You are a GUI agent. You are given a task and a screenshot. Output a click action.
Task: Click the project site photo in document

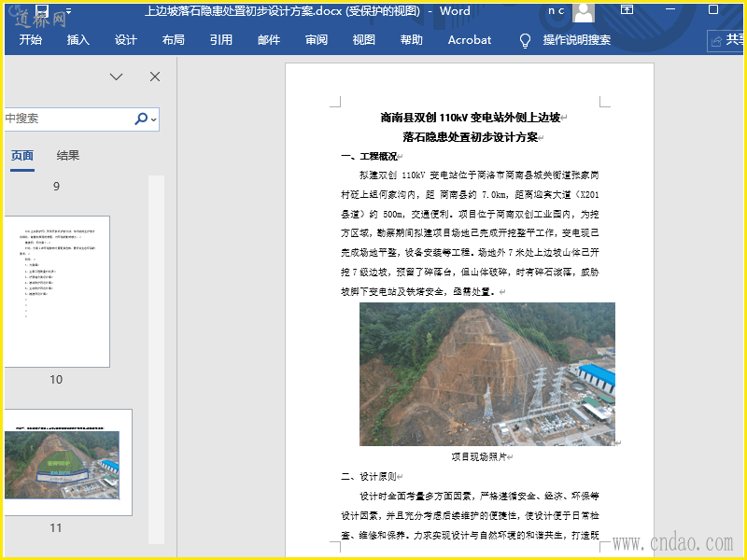(x=486, y=373)
